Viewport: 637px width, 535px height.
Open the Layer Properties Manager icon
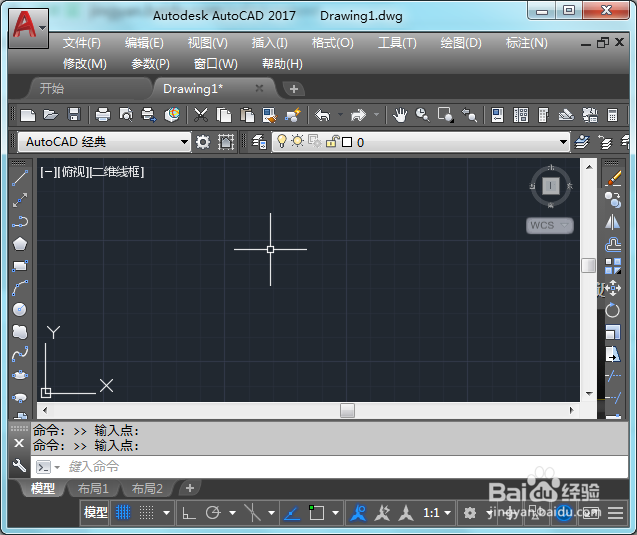[x=259, y=142]
